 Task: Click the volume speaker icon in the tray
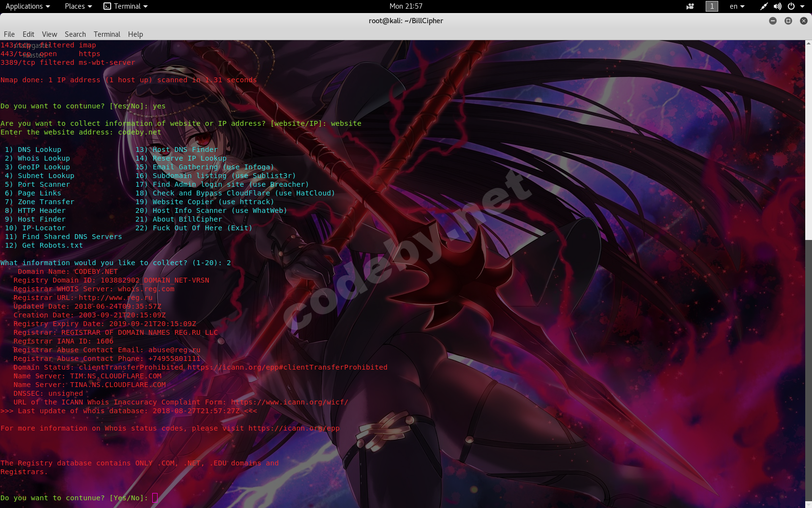coord(777,6)
